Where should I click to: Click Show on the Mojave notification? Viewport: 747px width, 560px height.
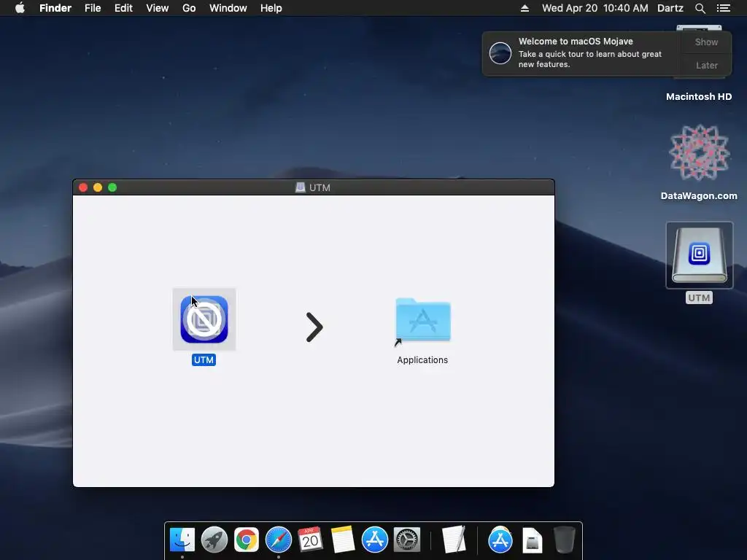tap(706, 42)
